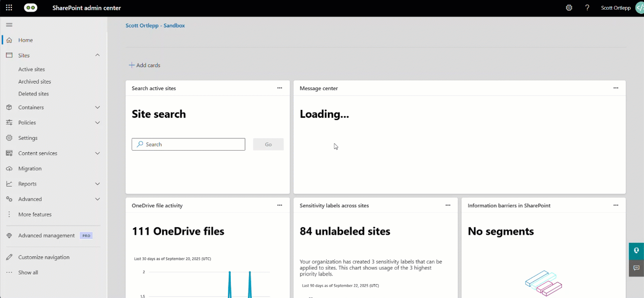Open the help question mark icon
This screenshot has height=298, width=644.
point(588,8)
